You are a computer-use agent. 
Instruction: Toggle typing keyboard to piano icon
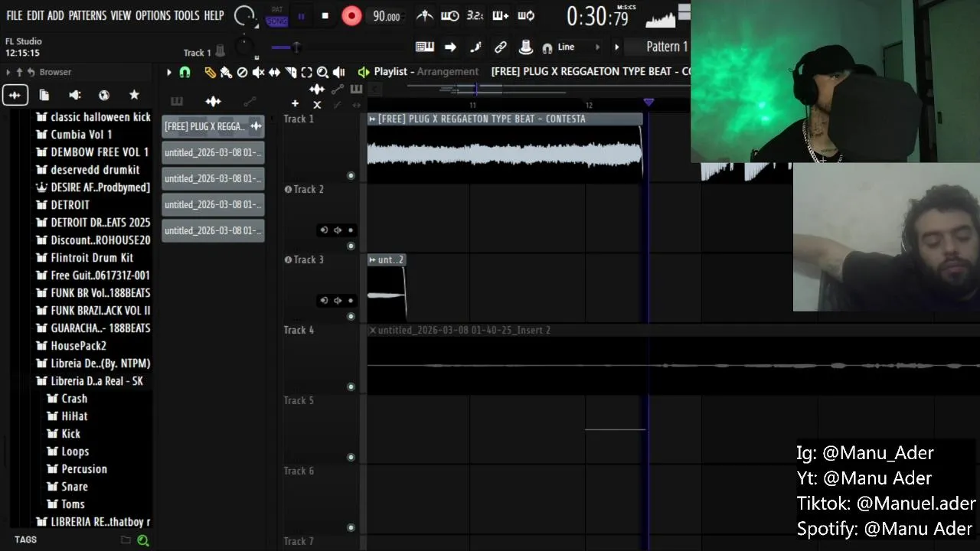(425, 47)
